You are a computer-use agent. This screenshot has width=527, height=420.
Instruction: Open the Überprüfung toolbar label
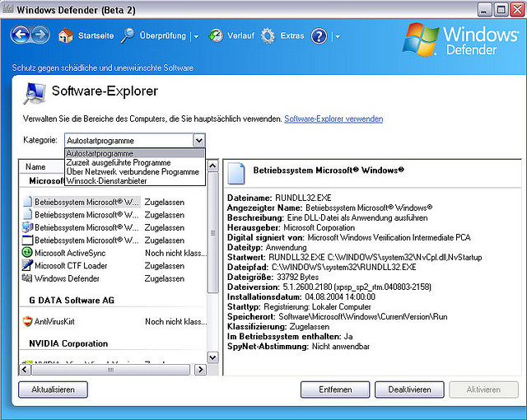pyautogui.click(x=163, y=35)
